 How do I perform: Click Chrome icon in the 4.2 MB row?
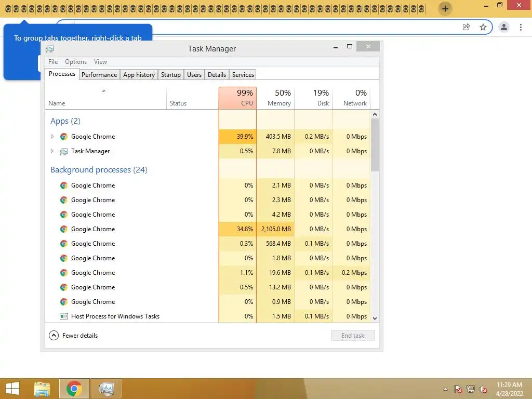click(x=63, y=215)
